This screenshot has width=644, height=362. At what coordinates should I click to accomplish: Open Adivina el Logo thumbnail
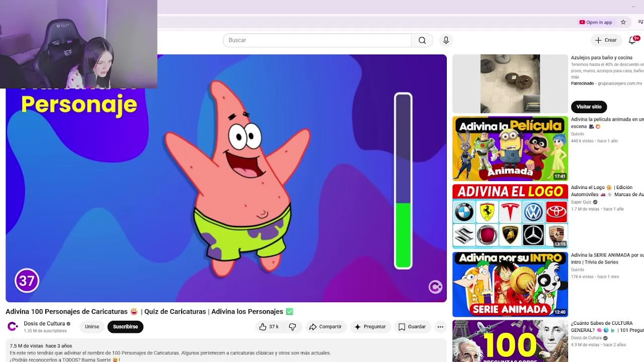(510, 216)
